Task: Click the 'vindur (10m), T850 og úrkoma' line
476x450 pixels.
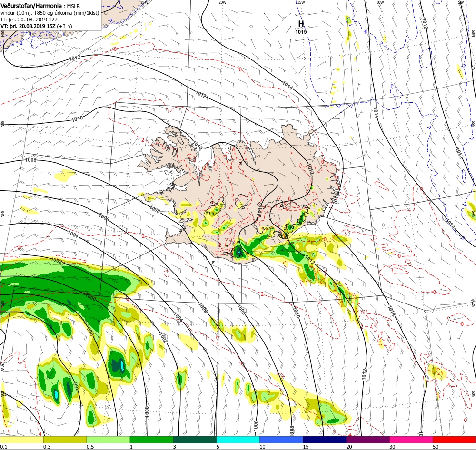Action: coord(50,13)
